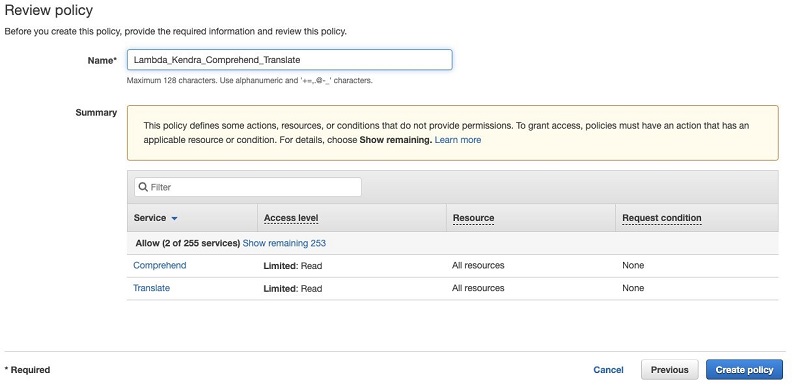The width and height of the screenshot is (800, 388).
Task: Click the Access level column header
Action: pos(291,219)
